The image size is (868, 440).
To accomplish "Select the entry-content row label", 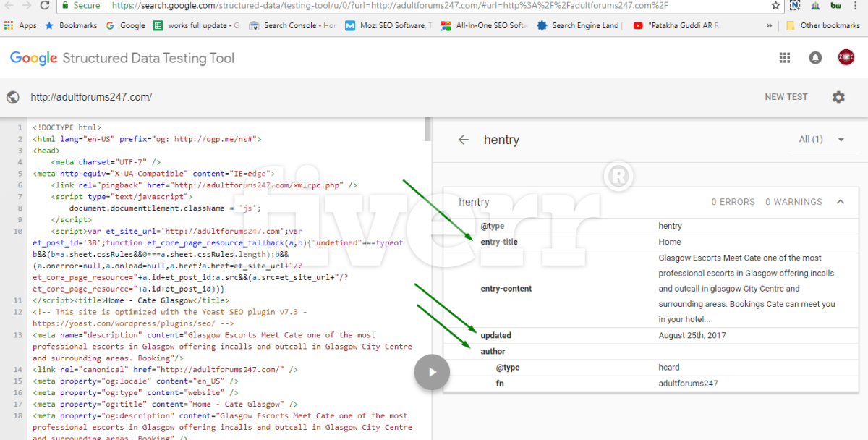I will [x=506, y=289].
